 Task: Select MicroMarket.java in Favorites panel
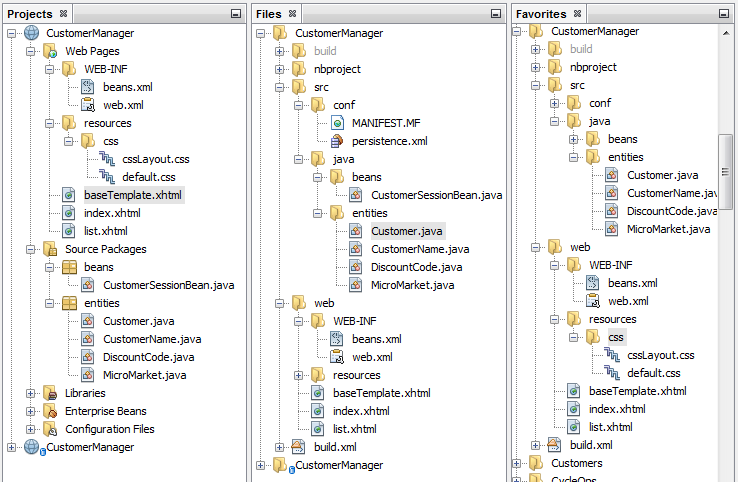668,229
